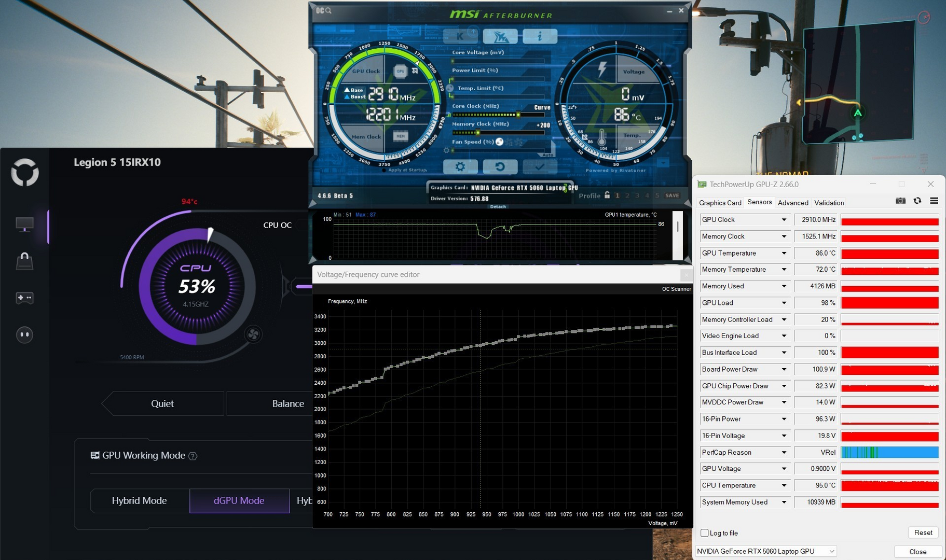Open fan settings gear beside Fan Speed slider

pyautogui.click(x=446, y=150)
